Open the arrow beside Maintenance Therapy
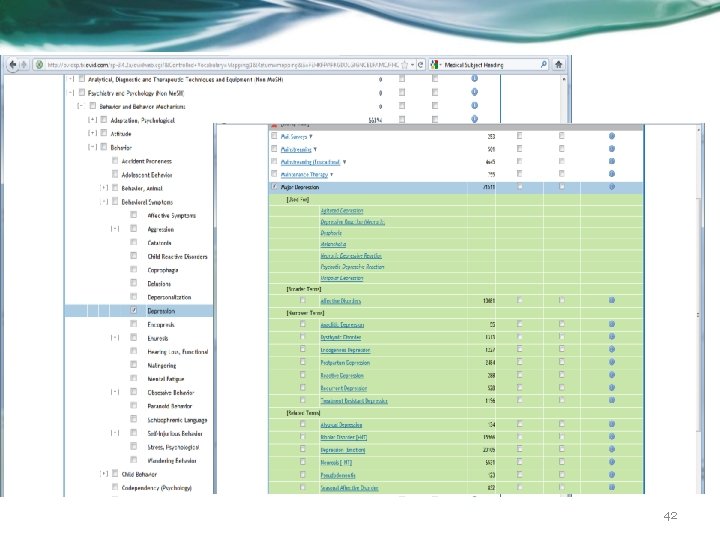The height and width of the screenshot is (540, 720). [x=331, y=174]
